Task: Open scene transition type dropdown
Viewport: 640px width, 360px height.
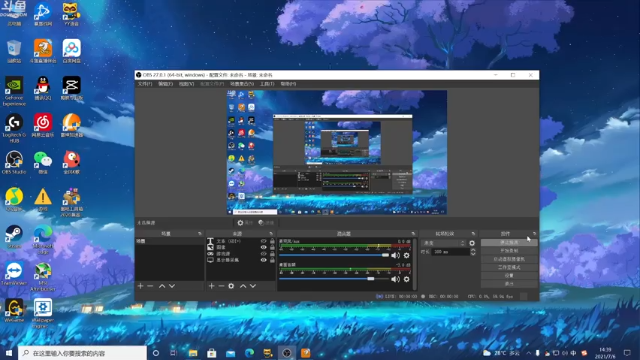Action: pyautogui.click(x=444, y=243)
